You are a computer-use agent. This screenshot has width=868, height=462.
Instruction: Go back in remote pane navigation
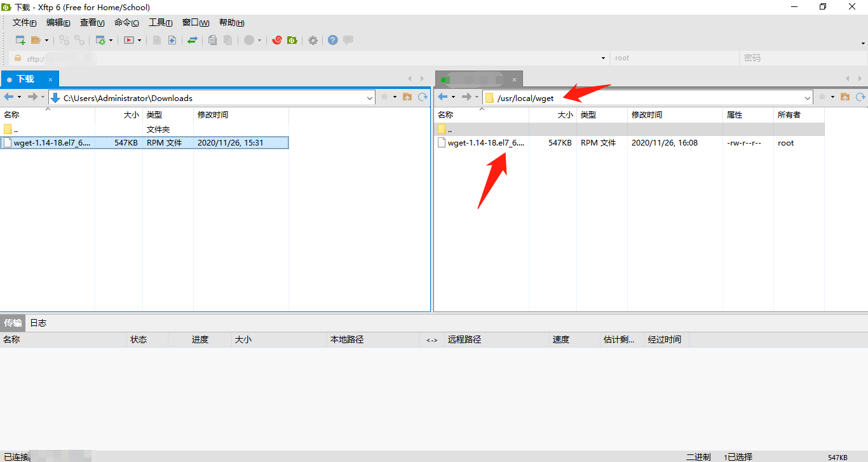[443, 97]
